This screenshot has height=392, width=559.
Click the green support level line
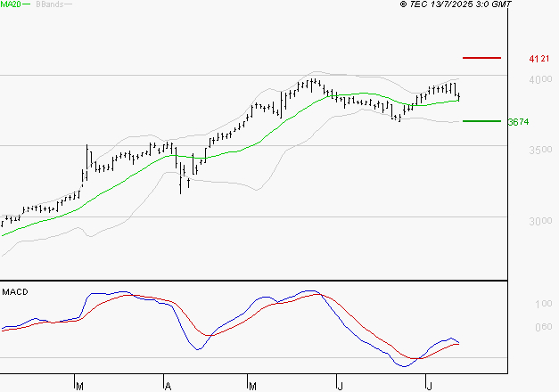tap(481, 121)
